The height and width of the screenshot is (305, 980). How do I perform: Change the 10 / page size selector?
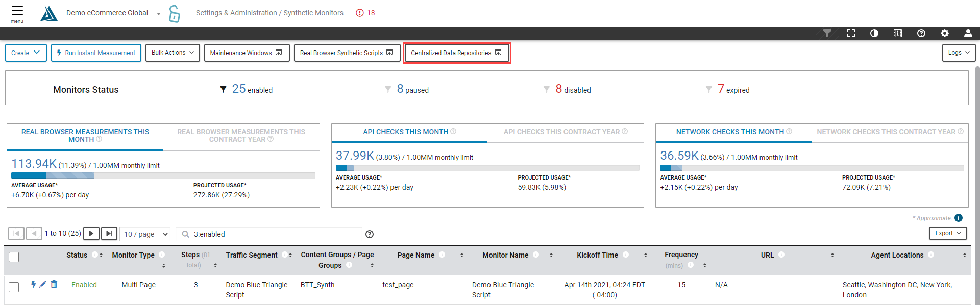tap(145, 234)
